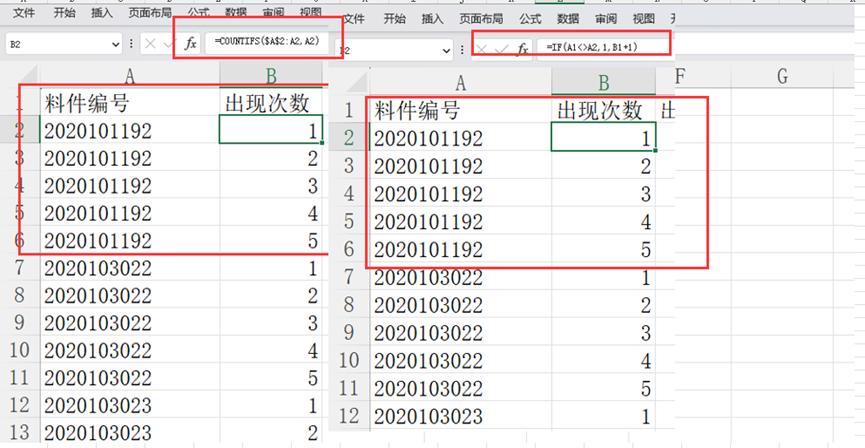Click 出现次数 header cell in COUNTIFS window
This screenshot has width=865, height=448.
[271, 103]
